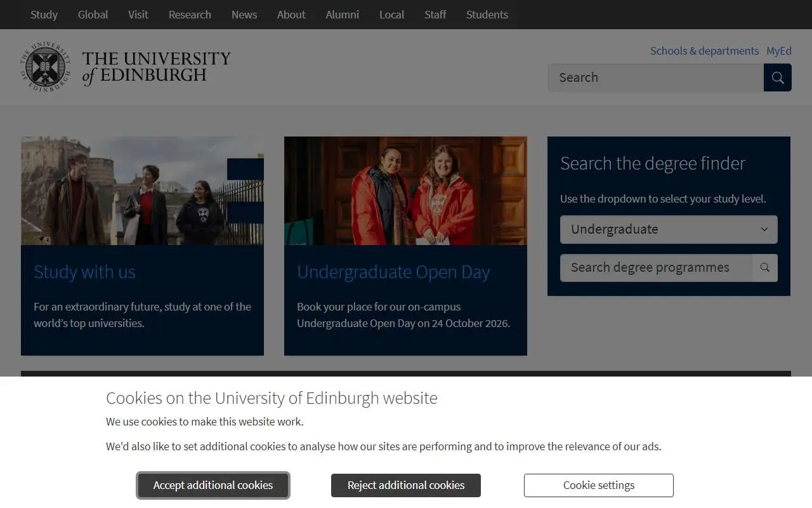Image resolution: width=812 pixels, height=508 pixels.
Task: Click the 'Search the degree finder' heading
Action: (653, 163)
